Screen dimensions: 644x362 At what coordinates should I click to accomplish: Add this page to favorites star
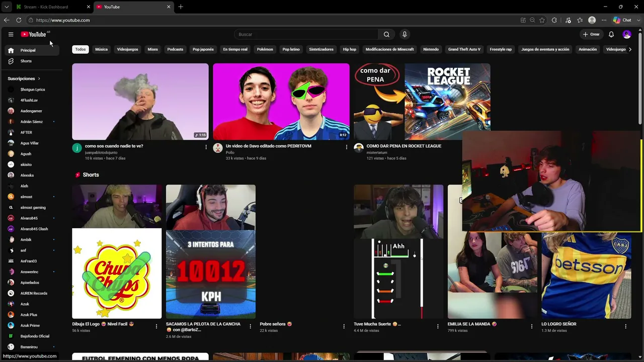pyautogui.click(x=542, y=20)
